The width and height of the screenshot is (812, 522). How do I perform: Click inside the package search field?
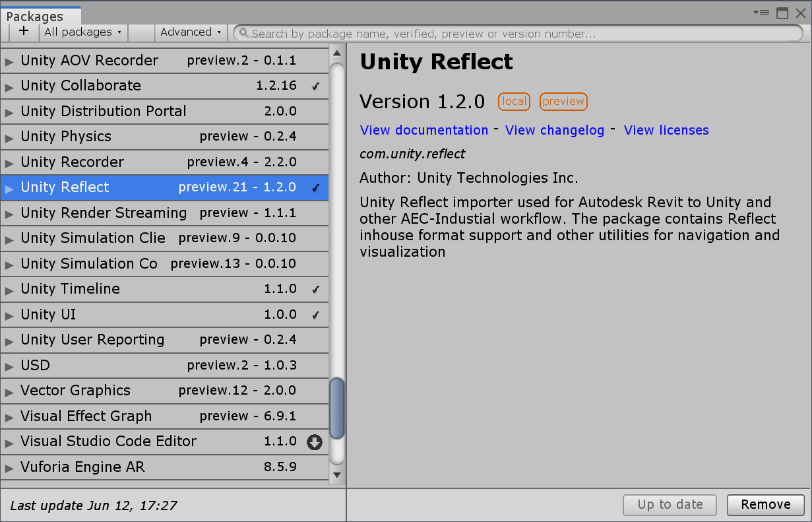462,33
